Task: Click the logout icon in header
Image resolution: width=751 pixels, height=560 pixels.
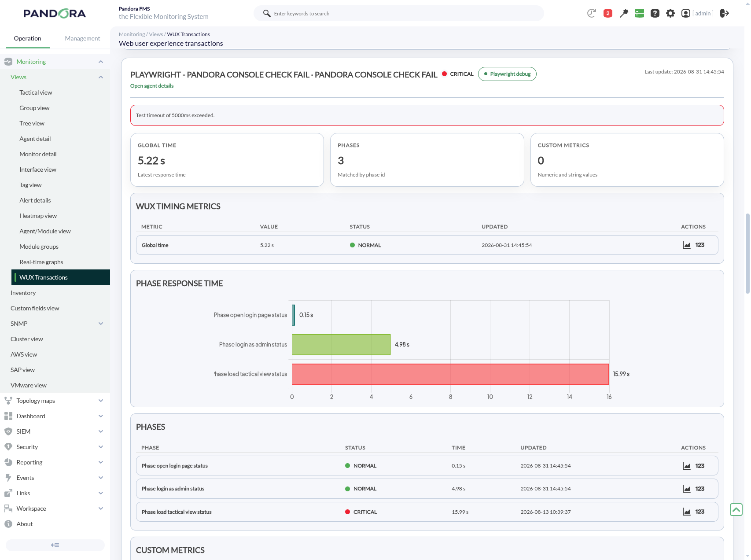Action: point(725,13)
